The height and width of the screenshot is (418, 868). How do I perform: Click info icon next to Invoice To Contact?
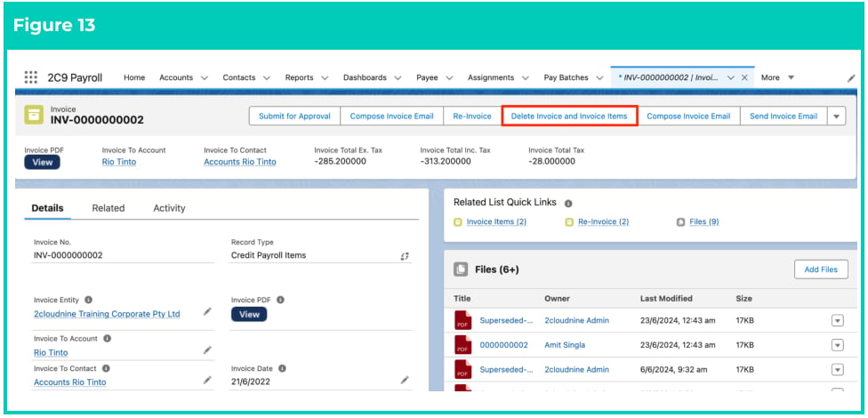106,368
